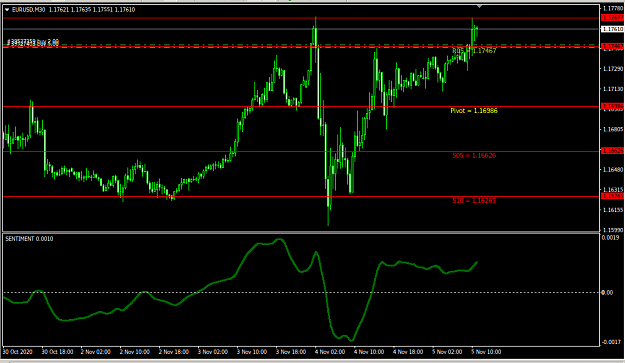Click the red 1.16986 price tag
This screenshot has width=625, height=363.
[x=612, y=106]
